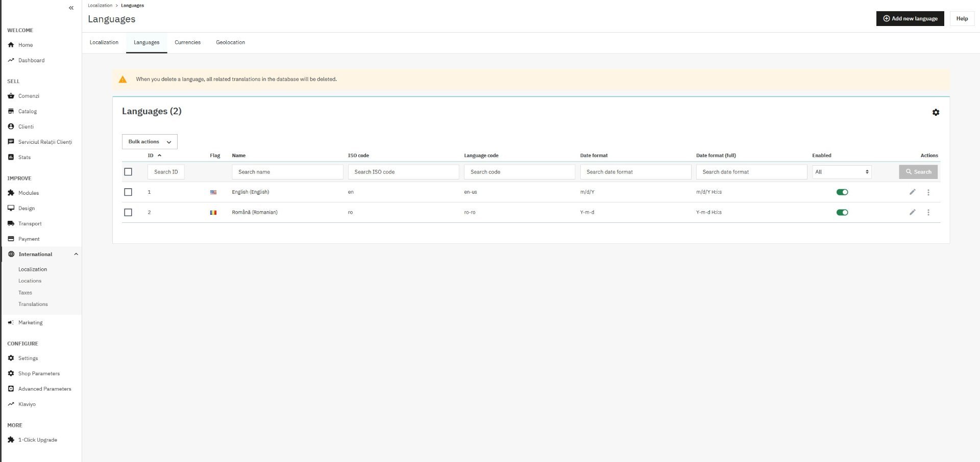The width and height of the screenshot is (980, 462).
Task: Open Taxes in International submenu
Action: [x=25, y=293]
